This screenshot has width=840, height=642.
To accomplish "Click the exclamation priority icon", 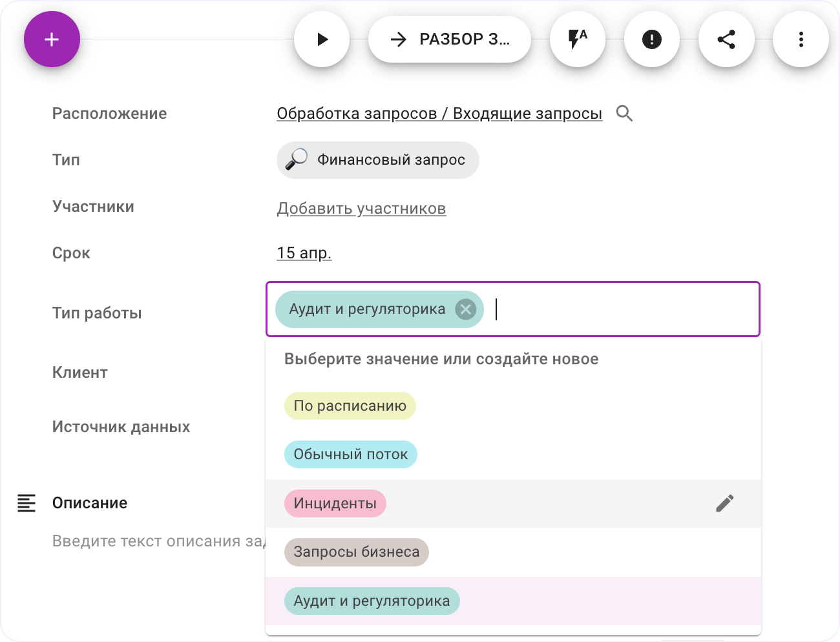I will pyautogui.click(x=651, y=39).
